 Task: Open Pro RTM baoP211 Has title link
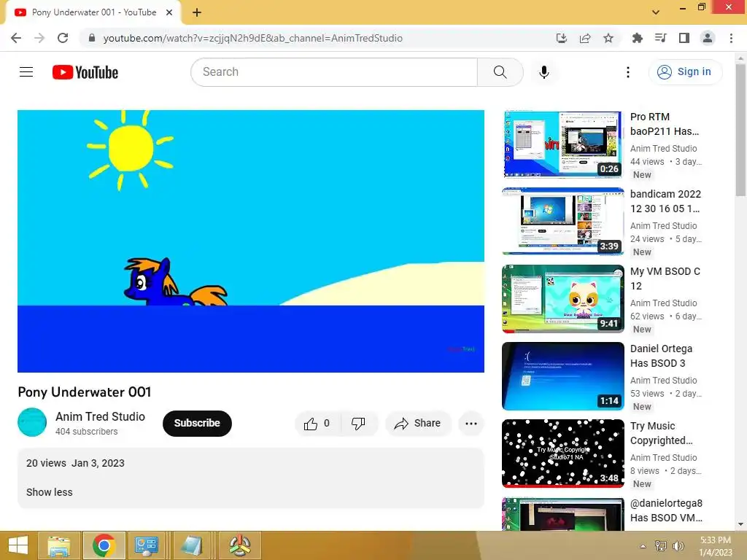pos(665,124)
